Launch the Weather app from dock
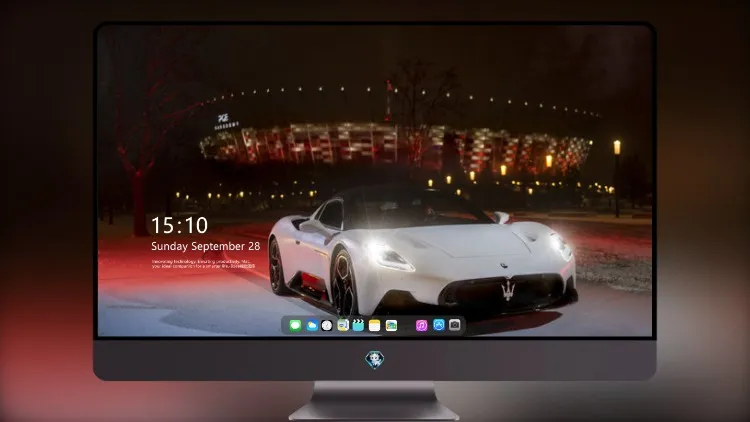Viewport: 750px width, 422px height. (x=311, y=325)
